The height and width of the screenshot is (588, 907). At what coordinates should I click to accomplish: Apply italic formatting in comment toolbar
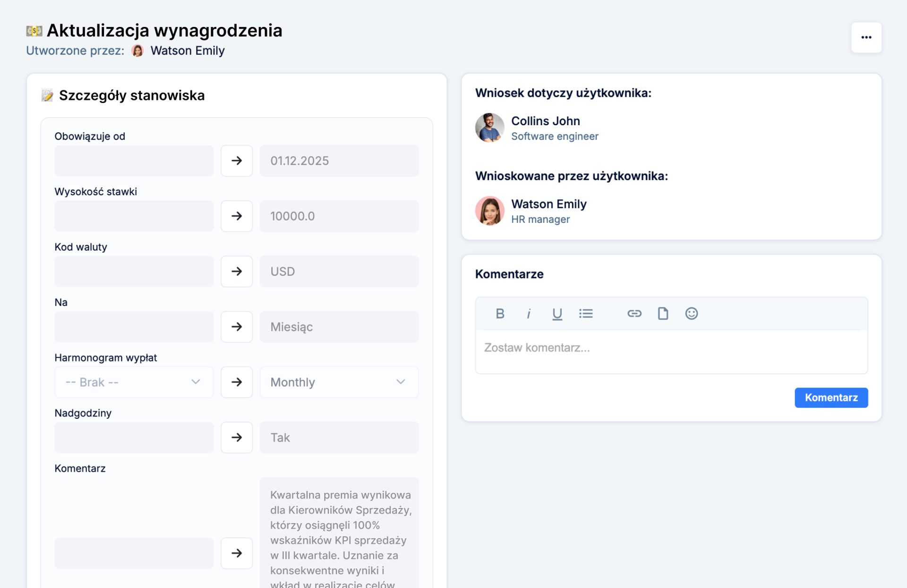point(529,314)
